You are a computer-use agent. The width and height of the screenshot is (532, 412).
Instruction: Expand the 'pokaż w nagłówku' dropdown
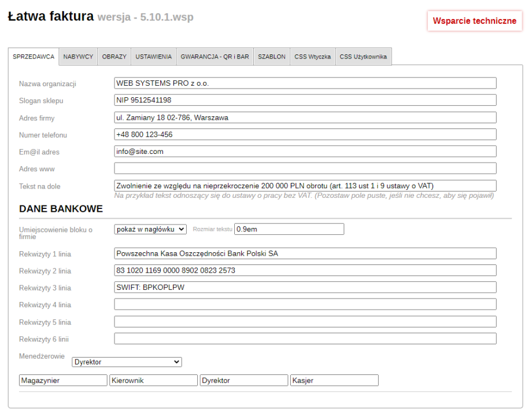pos(150,229)
